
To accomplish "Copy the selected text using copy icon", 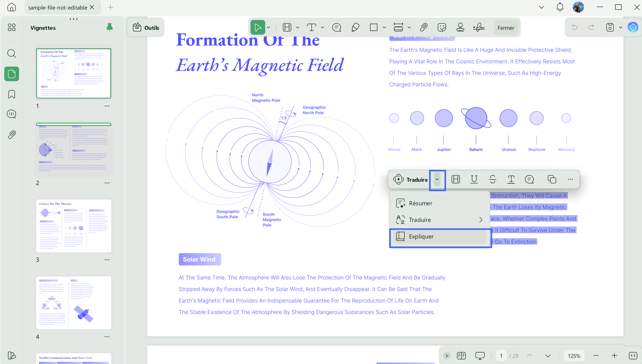I will pos(552,179).
